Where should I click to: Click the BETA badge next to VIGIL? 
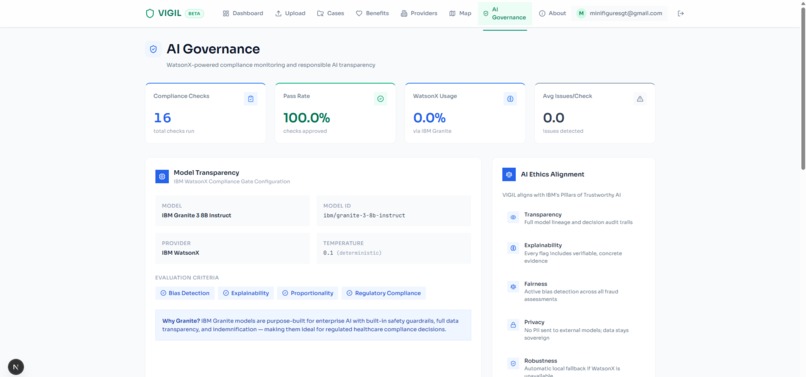[x=194, y=13]
